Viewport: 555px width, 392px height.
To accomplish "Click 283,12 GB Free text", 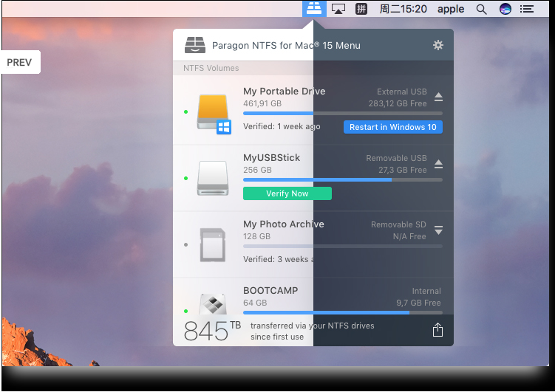I will [x=398, y=103].
